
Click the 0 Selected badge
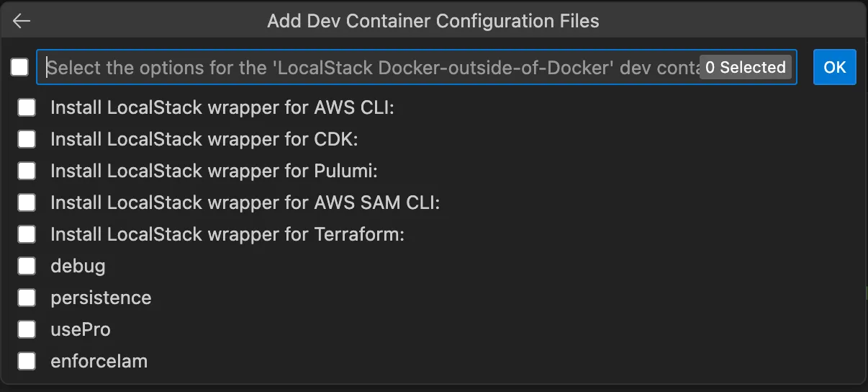tap(745, 67)
